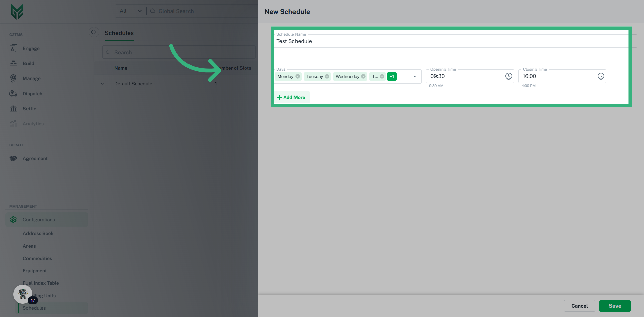
Task: Open the chatbot mascot avatar
Action: [23, 294]
